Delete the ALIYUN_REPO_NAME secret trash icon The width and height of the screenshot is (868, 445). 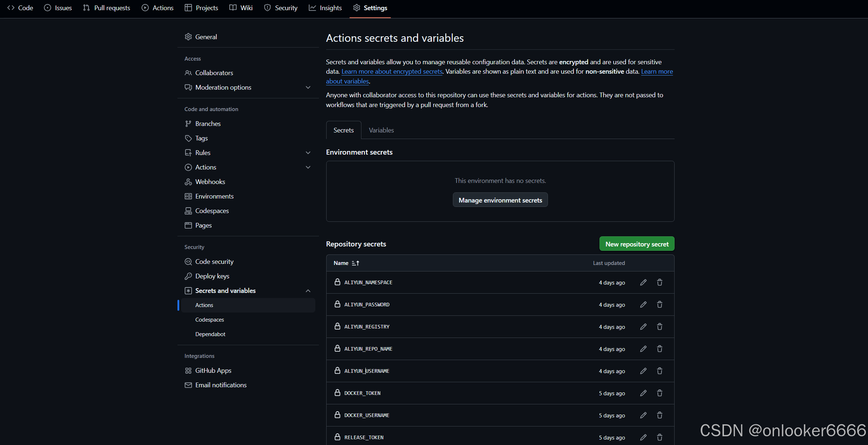coord(659,349)
